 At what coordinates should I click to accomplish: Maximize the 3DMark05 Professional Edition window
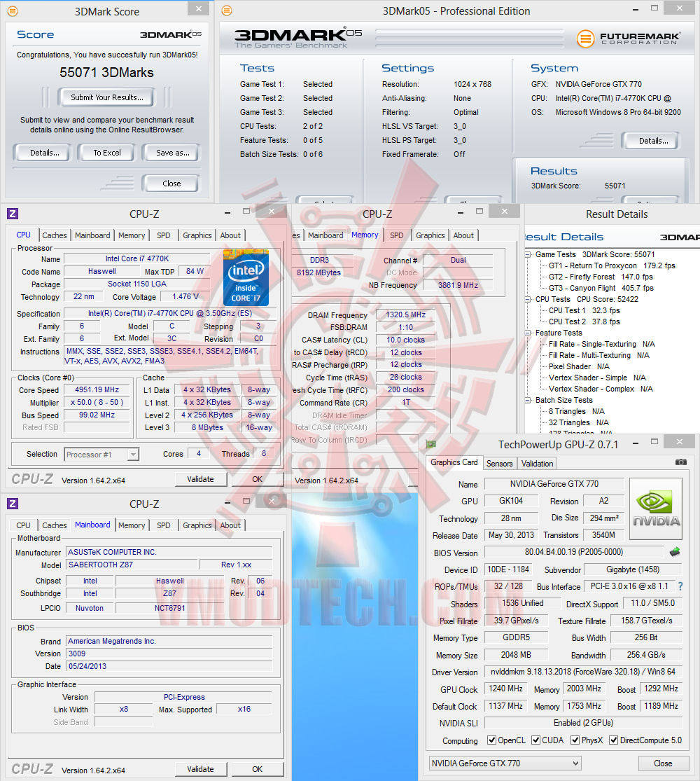pos(654,8)
